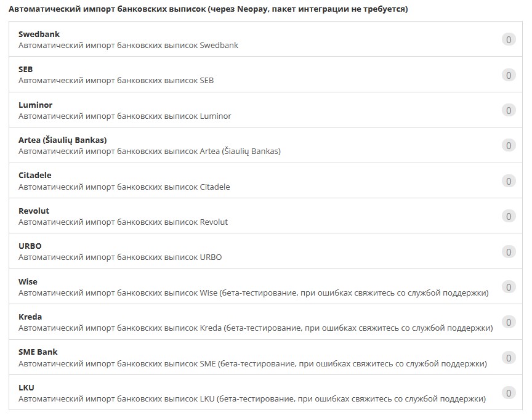Click the Artea (Šiaulių Bankas) counter badge

(x=508, y=145)
